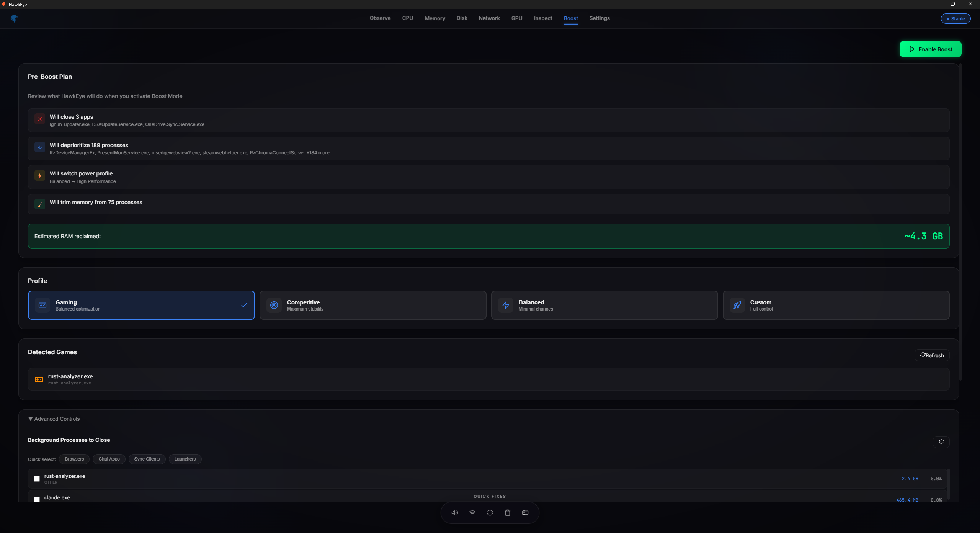Click the circular-arrows quick fix icon
The width and height of the screenshot is (980, 533).
[x=490, y=513]
